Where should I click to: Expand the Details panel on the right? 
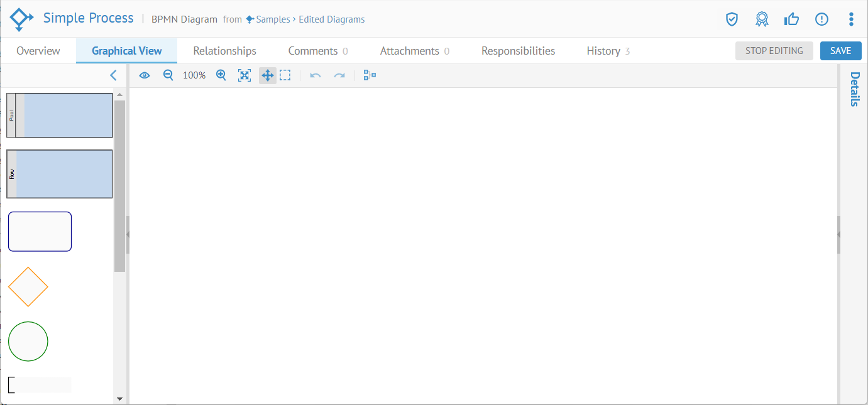click(x=854, y=90)
